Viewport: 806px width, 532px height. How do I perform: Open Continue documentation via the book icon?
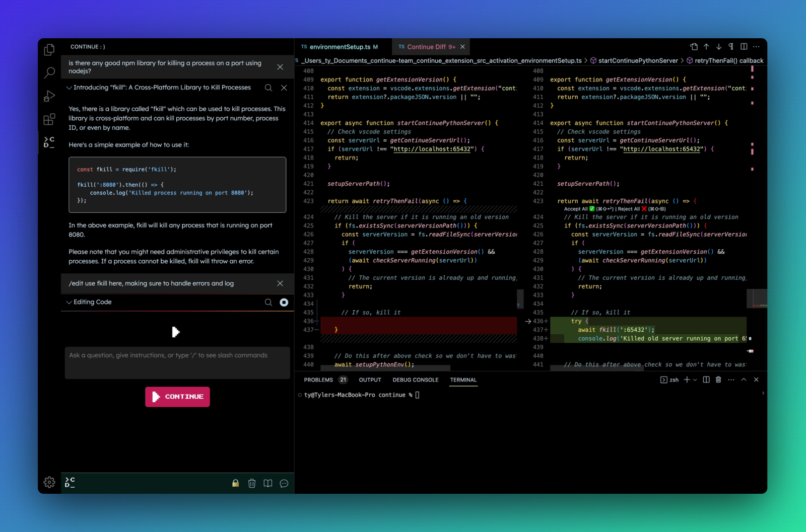pos(267,483)
